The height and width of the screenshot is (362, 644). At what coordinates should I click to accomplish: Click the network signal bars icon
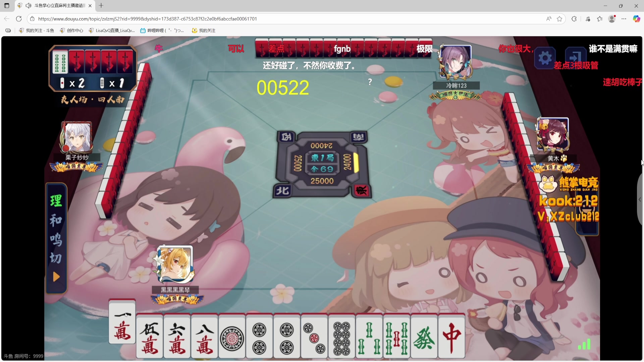[x=584, y=344]
